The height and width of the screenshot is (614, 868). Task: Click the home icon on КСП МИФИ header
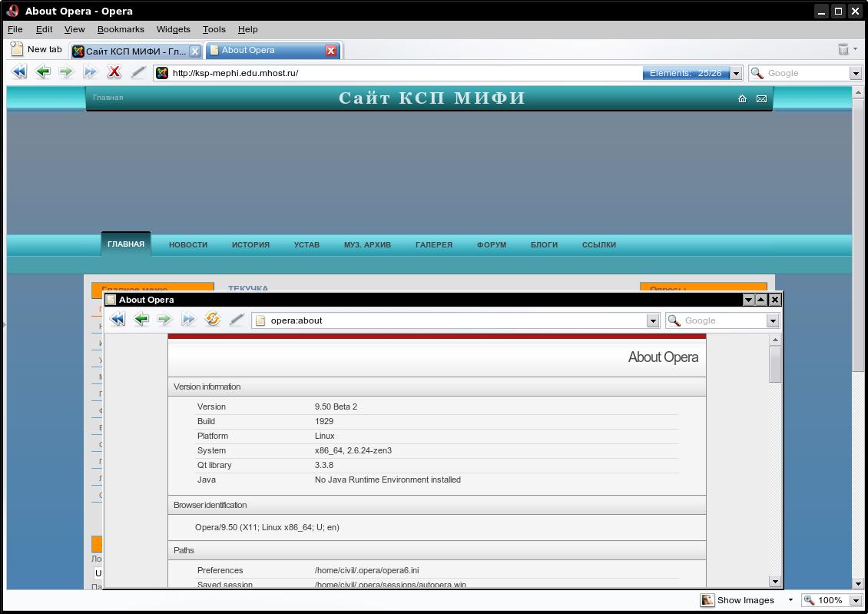(742, 98)
